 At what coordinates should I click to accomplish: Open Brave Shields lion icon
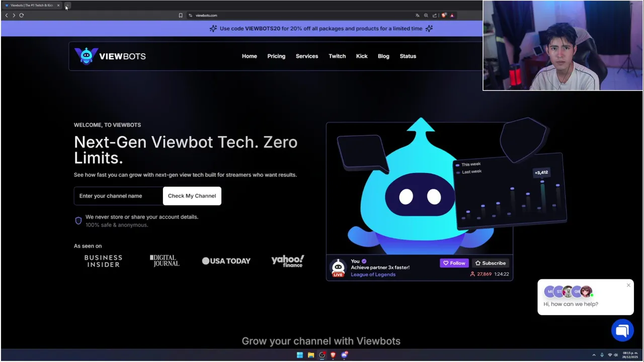pos(444,15)
